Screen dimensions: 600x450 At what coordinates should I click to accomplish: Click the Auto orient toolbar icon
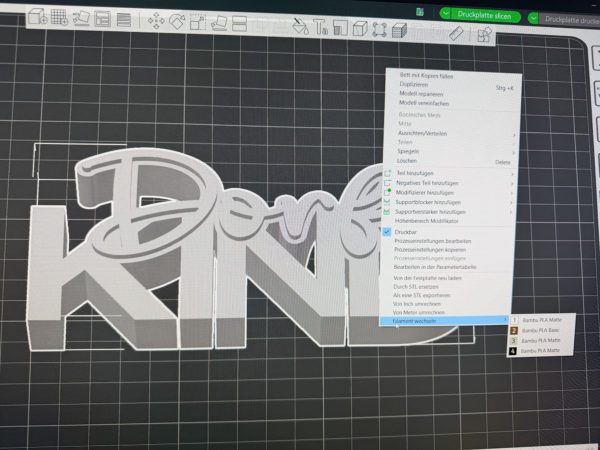(x=82, y=19)
